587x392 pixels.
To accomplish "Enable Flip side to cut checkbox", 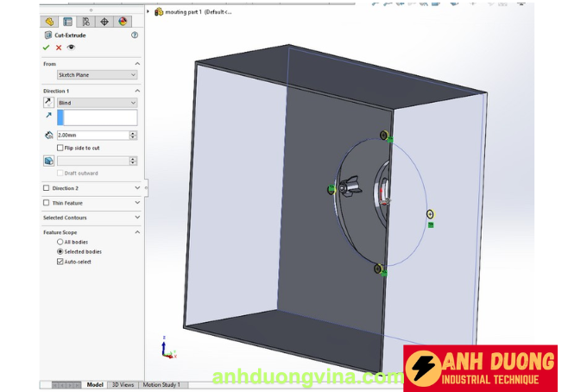I will point(60,148).
